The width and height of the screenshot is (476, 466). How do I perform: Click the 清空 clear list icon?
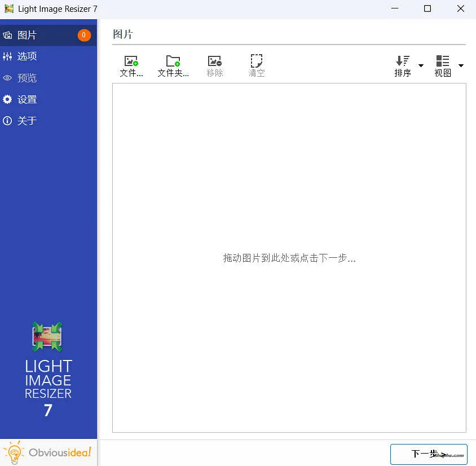[x=256, y=65]
